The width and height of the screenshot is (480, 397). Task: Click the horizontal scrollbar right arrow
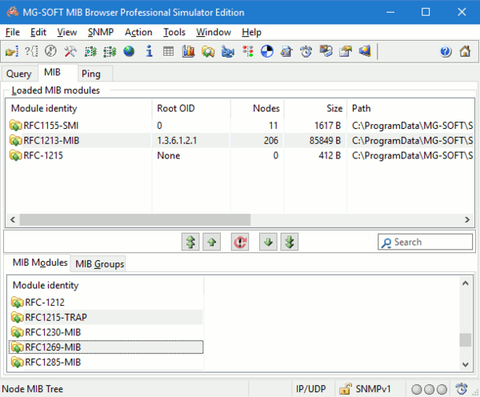pos(467,220)
